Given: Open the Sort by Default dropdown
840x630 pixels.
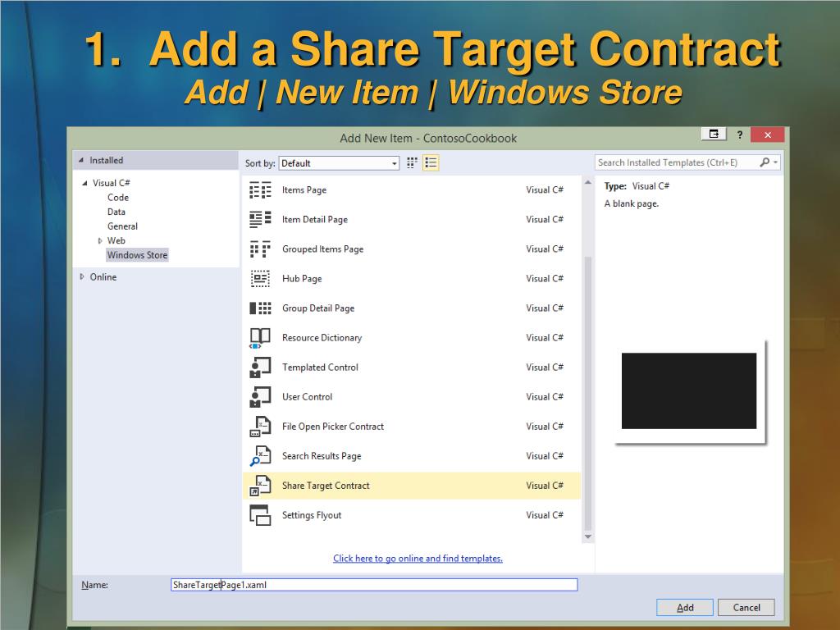Looking at the screenshot, I should (x=339, y=163).
